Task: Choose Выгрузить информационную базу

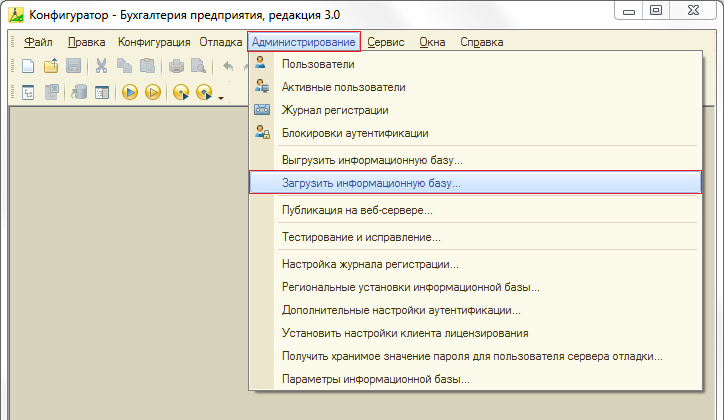Action: [476, 160]
